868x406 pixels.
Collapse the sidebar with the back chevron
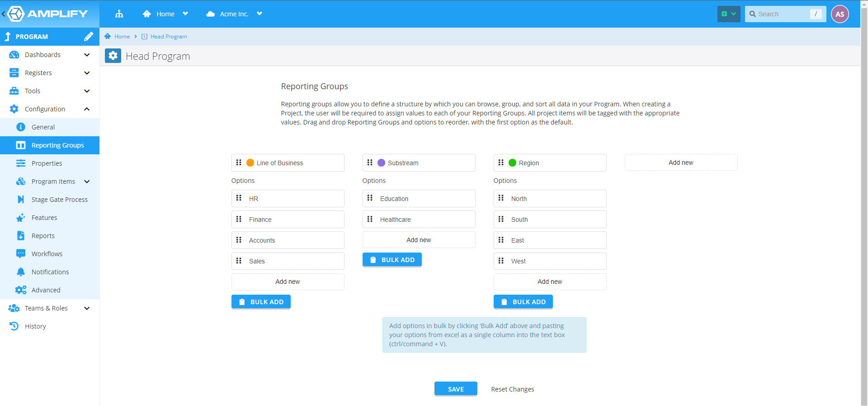(4, 14)
